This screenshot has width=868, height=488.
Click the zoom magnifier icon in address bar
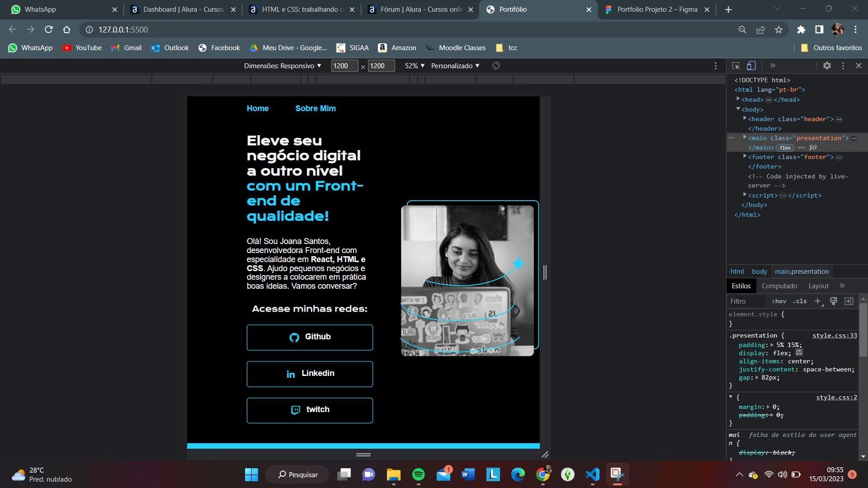pyautogui.click(x=742, y=30)
